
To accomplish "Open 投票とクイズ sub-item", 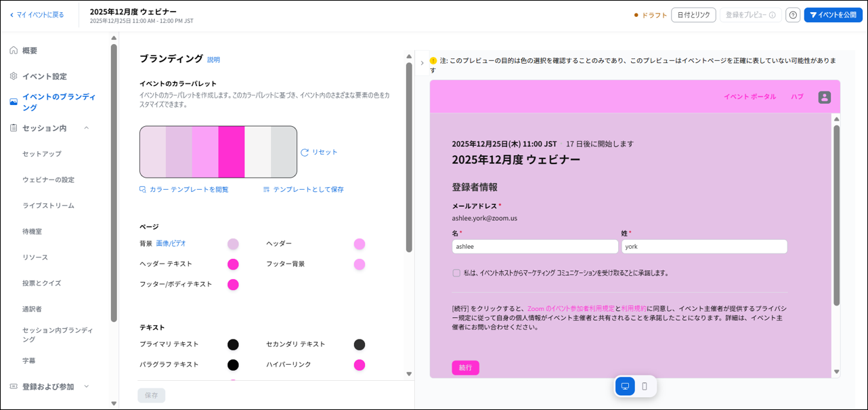I will [42, 283].
